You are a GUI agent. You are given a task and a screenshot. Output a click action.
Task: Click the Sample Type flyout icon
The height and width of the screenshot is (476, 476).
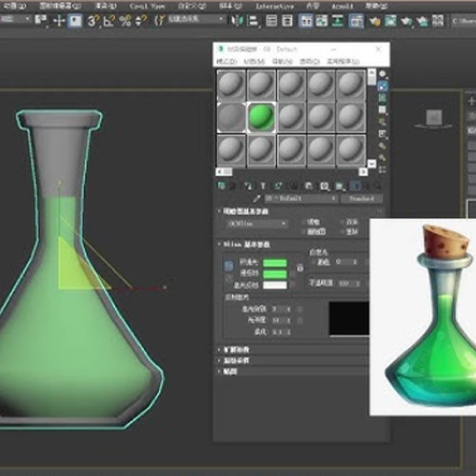pyautogui.click(x=383, y=73)
